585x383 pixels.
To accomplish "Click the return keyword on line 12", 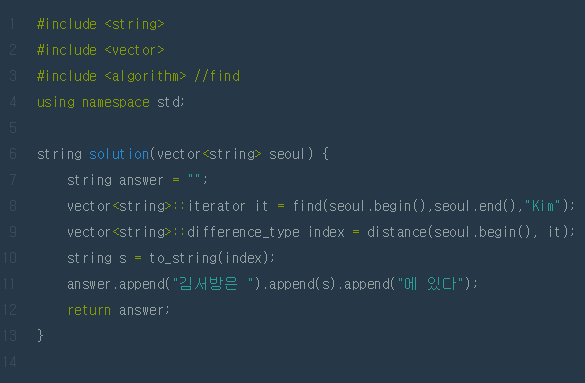I will (x=89, y=310).
